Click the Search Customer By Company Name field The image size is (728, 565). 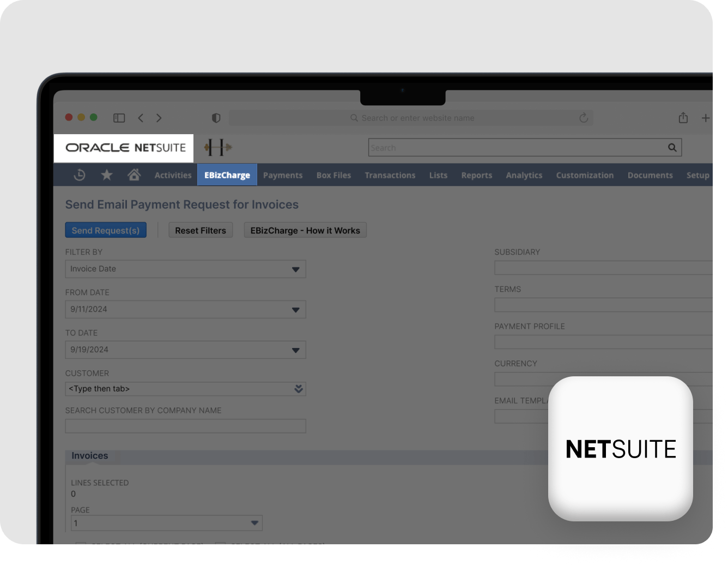[x=185, y=426]
